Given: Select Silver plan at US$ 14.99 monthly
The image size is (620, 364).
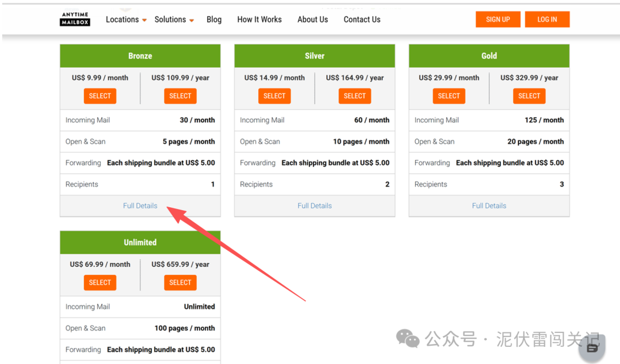Looking at the screenshot, I should (274, 96).
